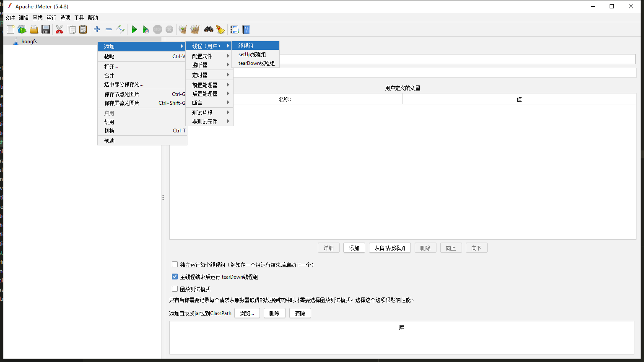Click the Cut scissors icon
644x362 pixels.
(60, 29)
